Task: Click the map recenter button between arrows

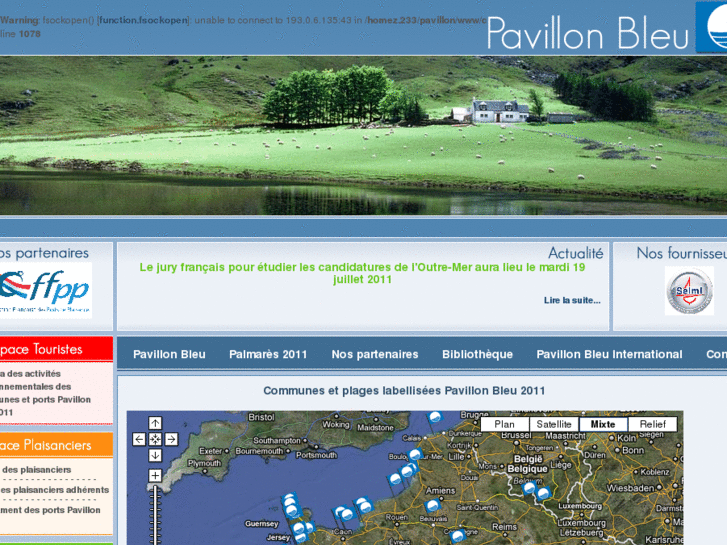Action: [x=155, y=439]
